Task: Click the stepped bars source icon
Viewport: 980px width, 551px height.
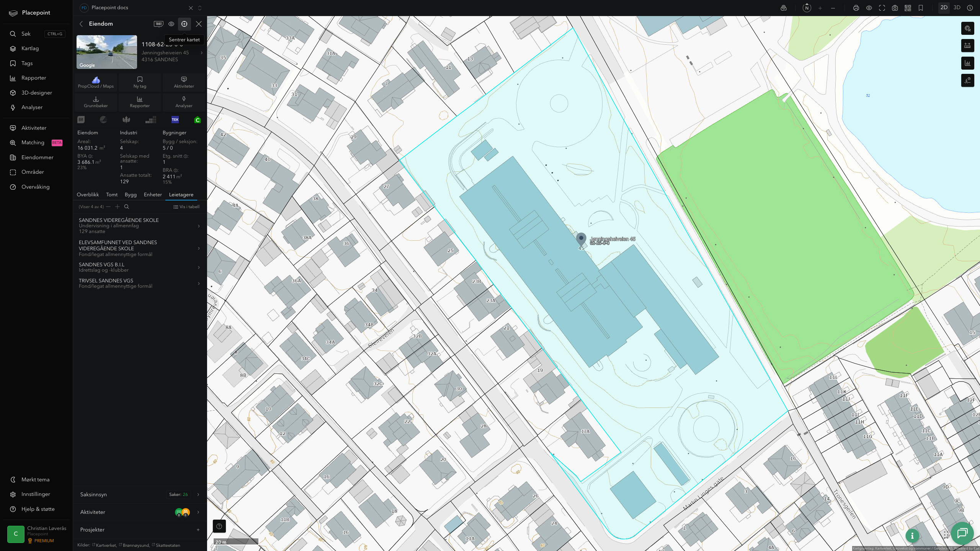Action: pos(151,120)
